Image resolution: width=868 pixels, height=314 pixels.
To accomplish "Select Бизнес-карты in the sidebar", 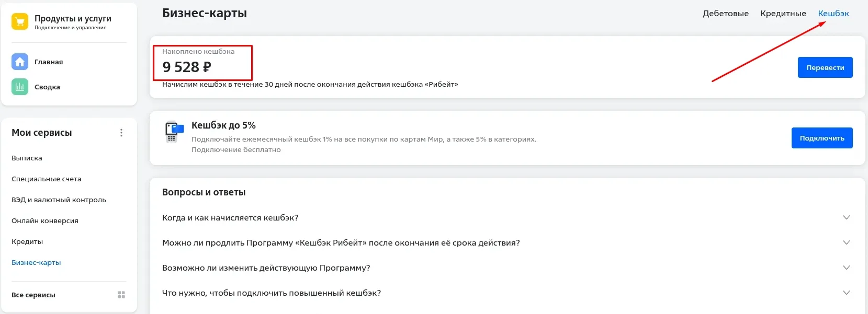I will click(36, 262).
